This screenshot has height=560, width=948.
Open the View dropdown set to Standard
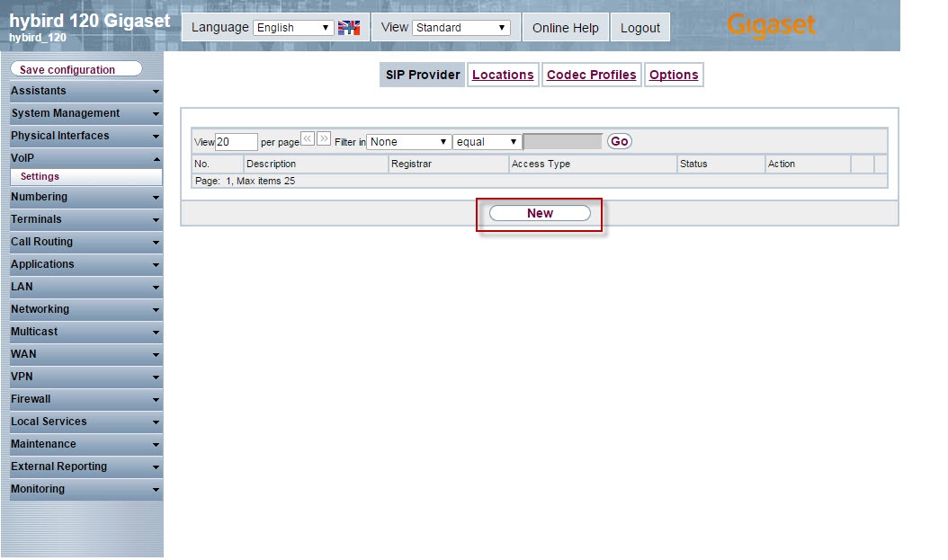[x=461, y=28]
